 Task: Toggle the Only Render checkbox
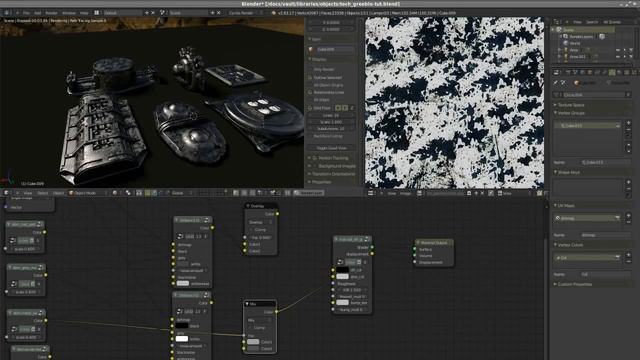coord(310,69)
